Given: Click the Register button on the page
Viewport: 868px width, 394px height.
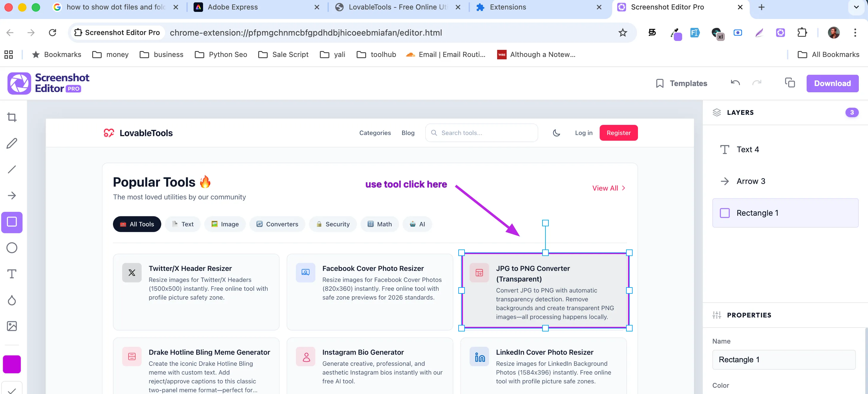Looking at the screenshot, I should pos(618,133).
